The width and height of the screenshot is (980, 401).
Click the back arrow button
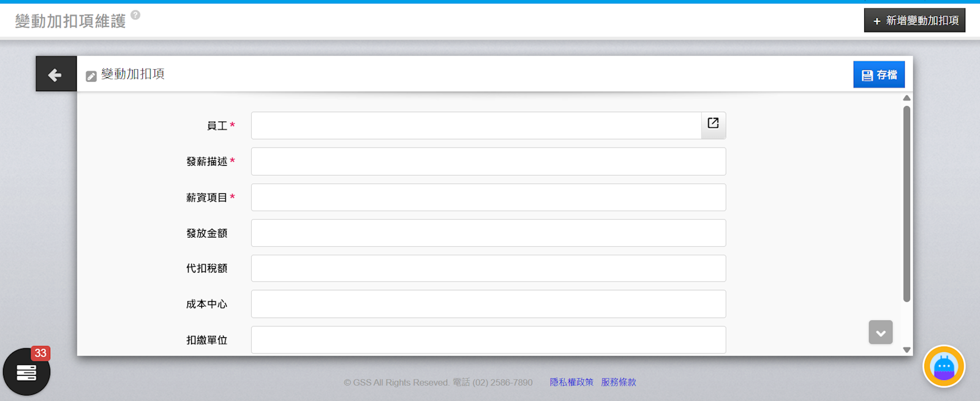(x=56, y=74)
